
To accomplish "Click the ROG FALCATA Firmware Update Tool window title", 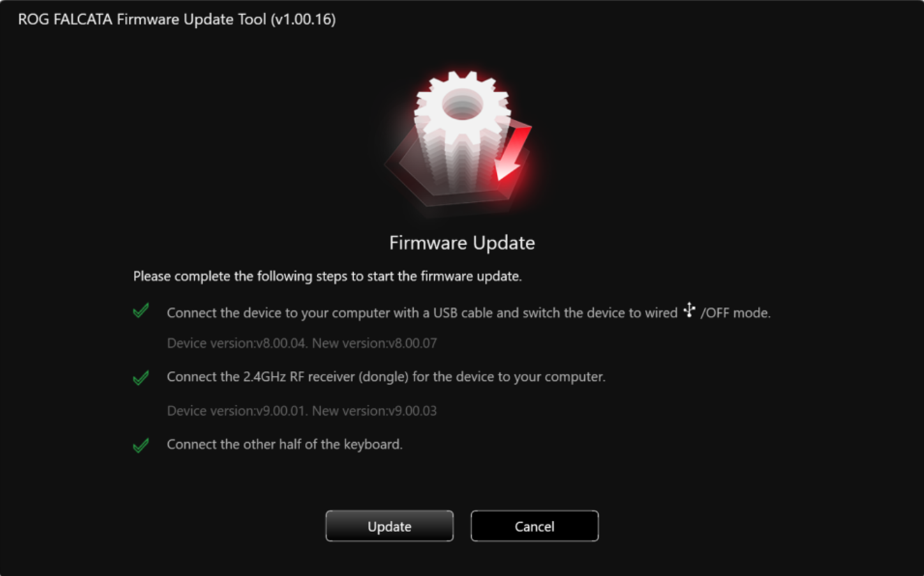I will pyautogui.click(x=177, y=20).
